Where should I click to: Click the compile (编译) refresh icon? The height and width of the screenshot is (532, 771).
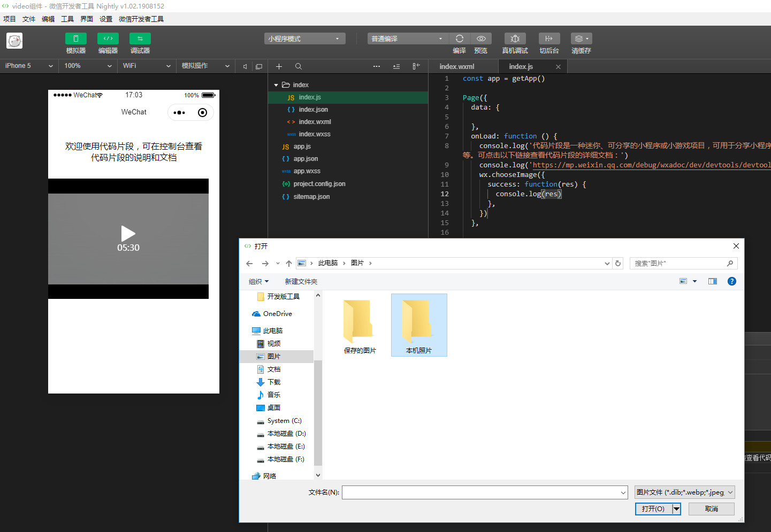point(459,38)
